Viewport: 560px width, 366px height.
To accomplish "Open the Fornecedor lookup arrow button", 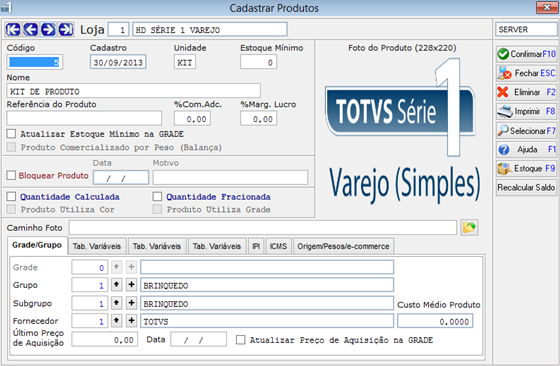I will 116,320.
